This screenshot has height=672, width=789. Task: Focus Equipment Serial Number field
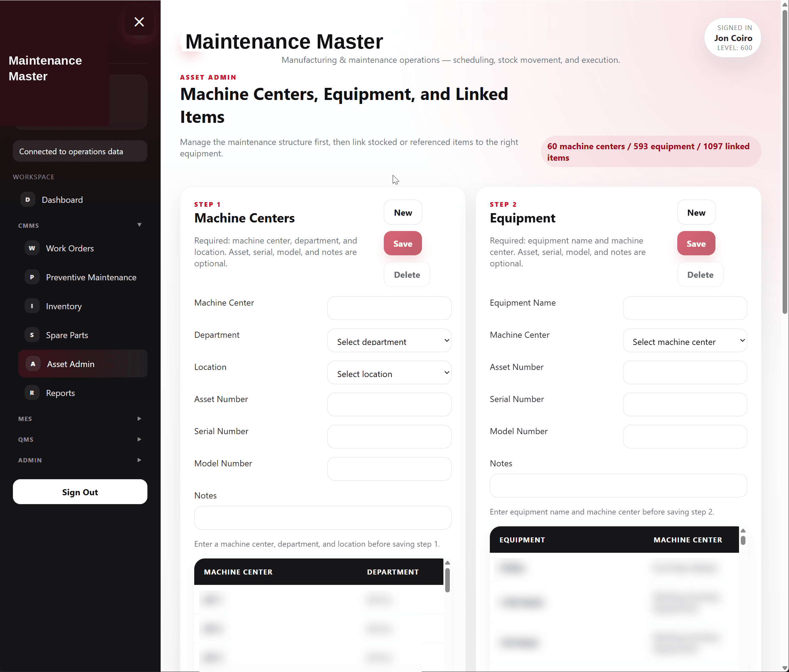pyautogui.click(x=685, y=405)
